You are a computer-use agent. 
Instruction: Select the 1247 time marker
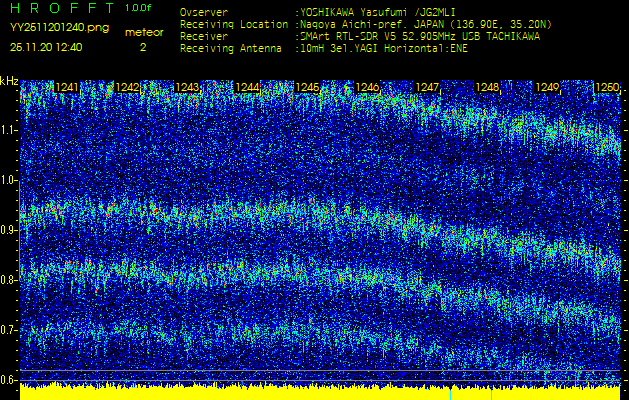[427, 88]
